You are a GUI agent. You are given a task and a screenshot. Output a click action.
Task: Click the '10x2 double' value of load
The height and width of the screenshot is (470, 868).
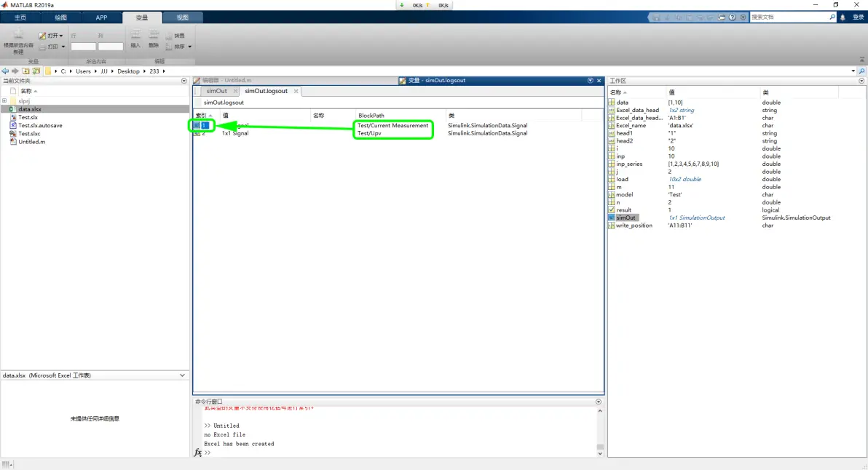[684, 179]
